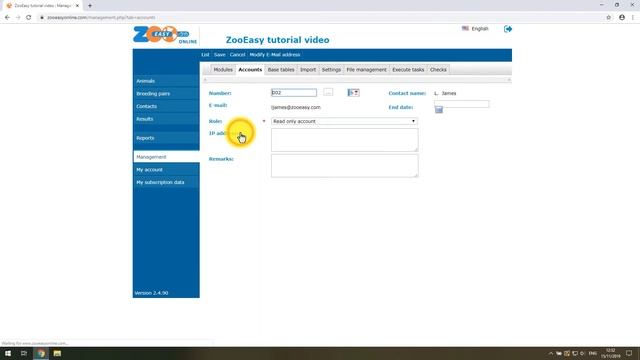Open the Role dropdown showing Read only account
640x360 pixels.
pyautogui.click(x=344, y=121)
